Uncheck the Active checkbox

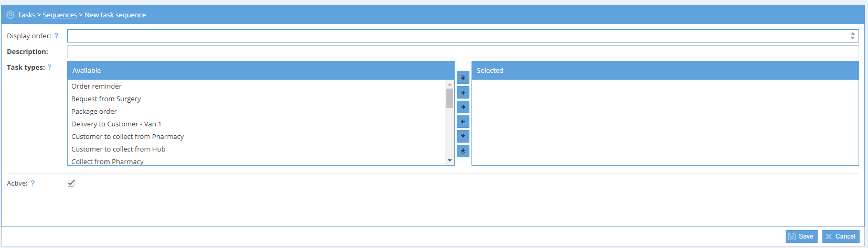tap(71, 183)
